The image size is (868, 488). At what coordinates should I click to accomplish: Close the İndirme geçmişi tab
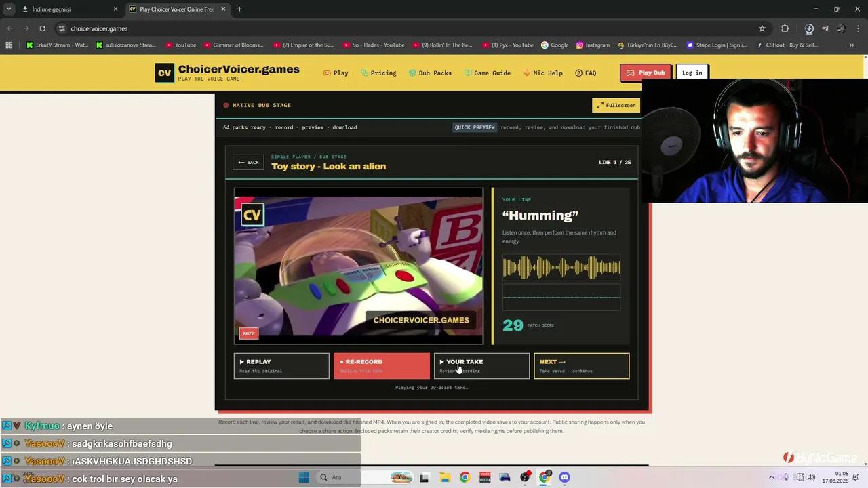115,9
